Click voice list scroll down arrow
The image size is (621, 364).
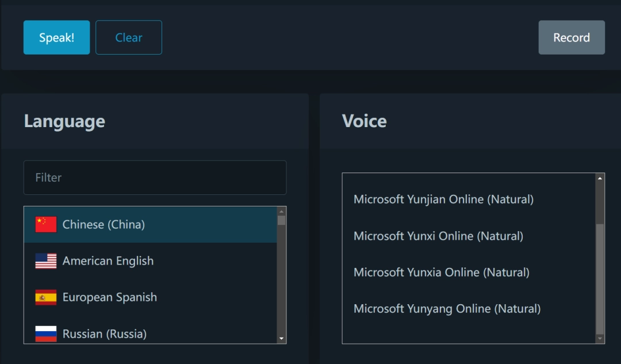[600, 338]
